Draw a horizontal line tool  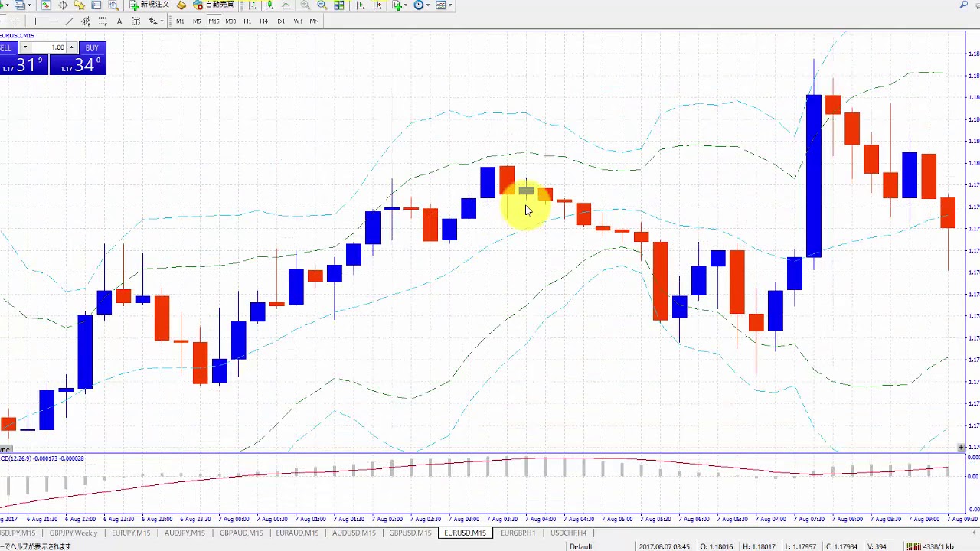pos(52,21)
